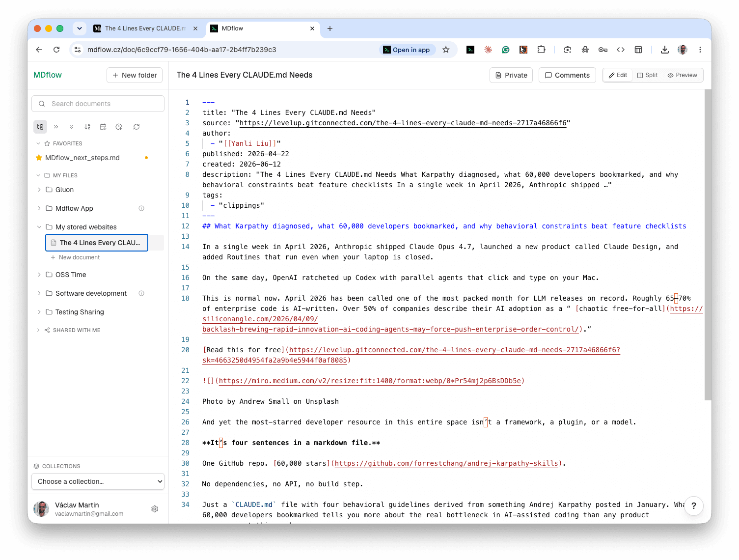Open the code brackets devtools icon
The height and width of the screenshot is (560, 739).
621,50
